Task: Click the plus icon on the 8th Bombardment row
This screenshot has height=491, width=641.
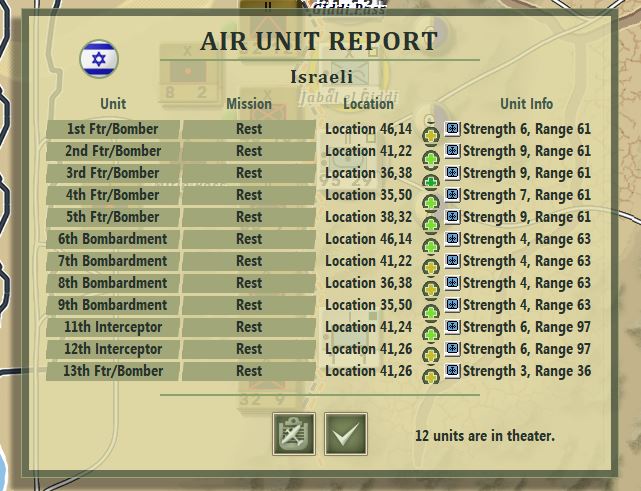Action: click(430, 290)
